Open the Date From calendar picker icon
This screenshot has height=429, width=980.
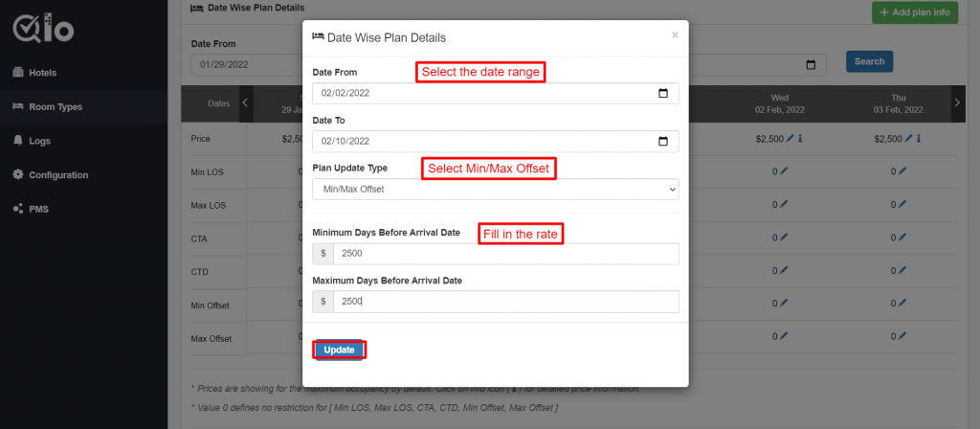pyautogui.click(x=663, y=93)
